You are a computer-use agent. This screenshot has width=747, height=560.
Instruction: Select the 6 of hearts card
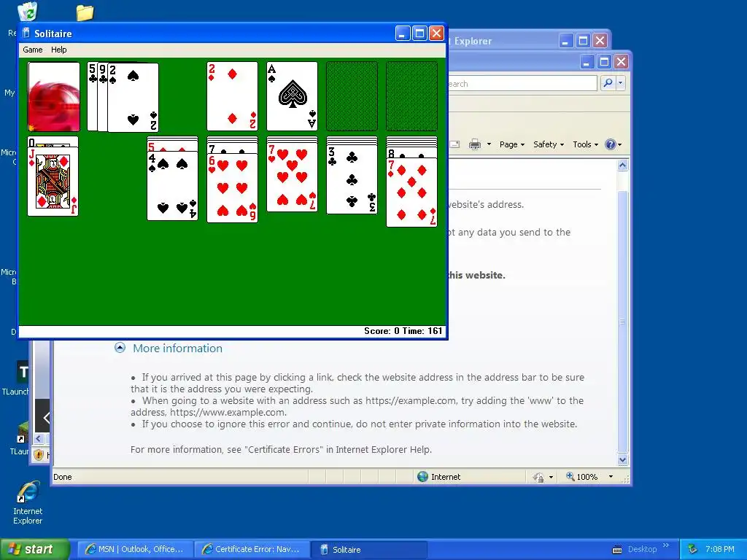point(233,188)
